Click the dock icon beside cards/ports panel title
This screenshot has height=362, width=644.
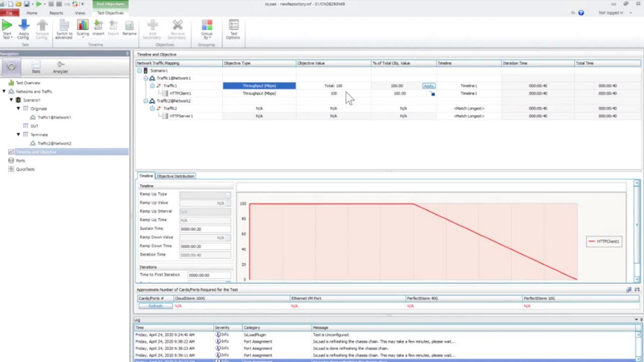tap(629, 290)
